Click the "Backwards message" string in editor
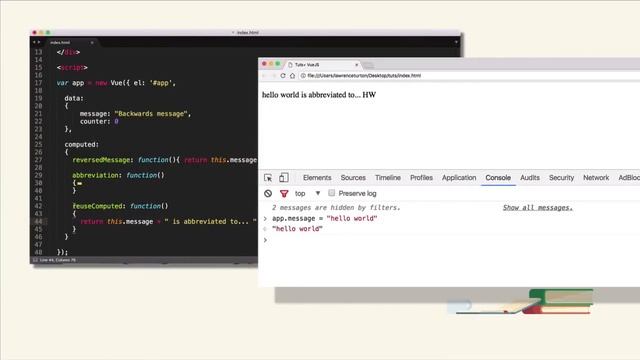Viewport: 640px width, 360px height. (151, 113)
